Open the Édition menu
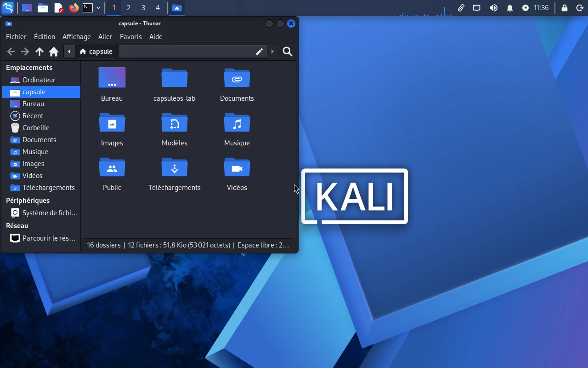Image resolution: width=588 pixels, height=368 pixels. 45,37
